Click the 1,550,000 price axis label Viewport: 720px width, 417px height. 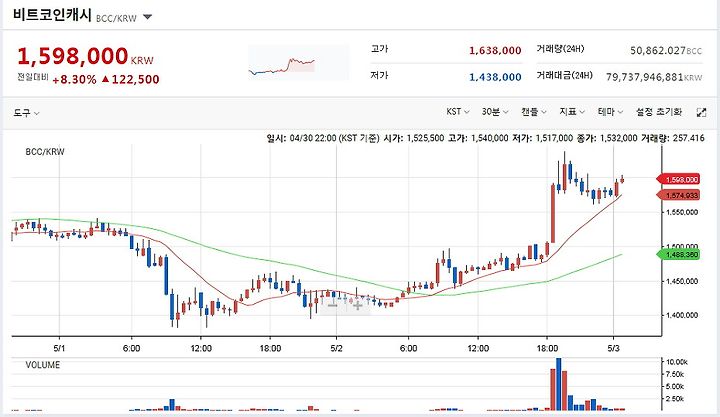tap(682, 212)
